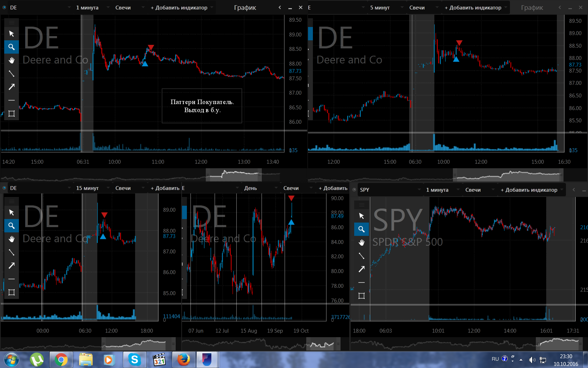
Task: Click the 'Паттерн Покупатель' text annotation box
Action: click(202, 106)
